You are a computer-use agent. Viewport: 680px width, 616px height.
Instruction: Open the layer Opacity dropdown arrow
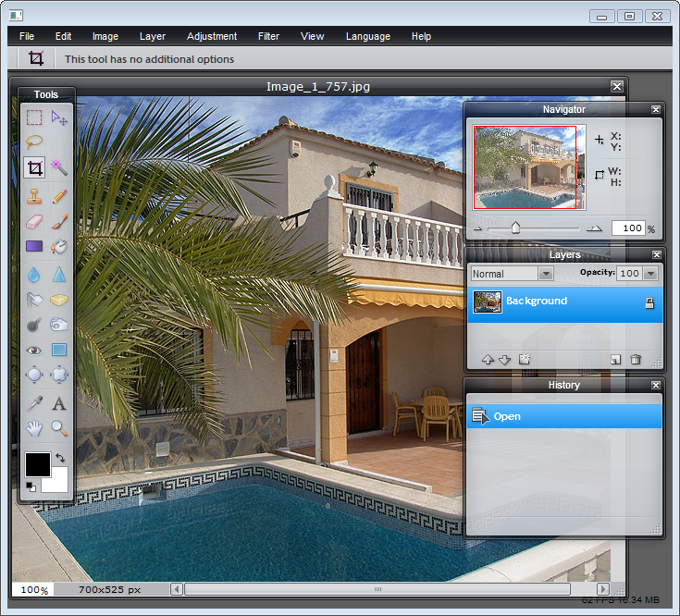650,274
